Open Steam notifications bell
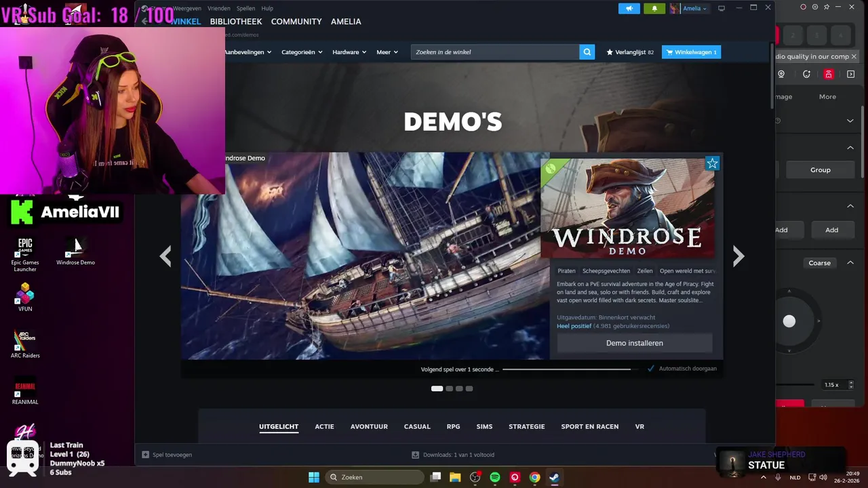The height and width of the screenshot is (488, 868). click(x=654, y=8)
